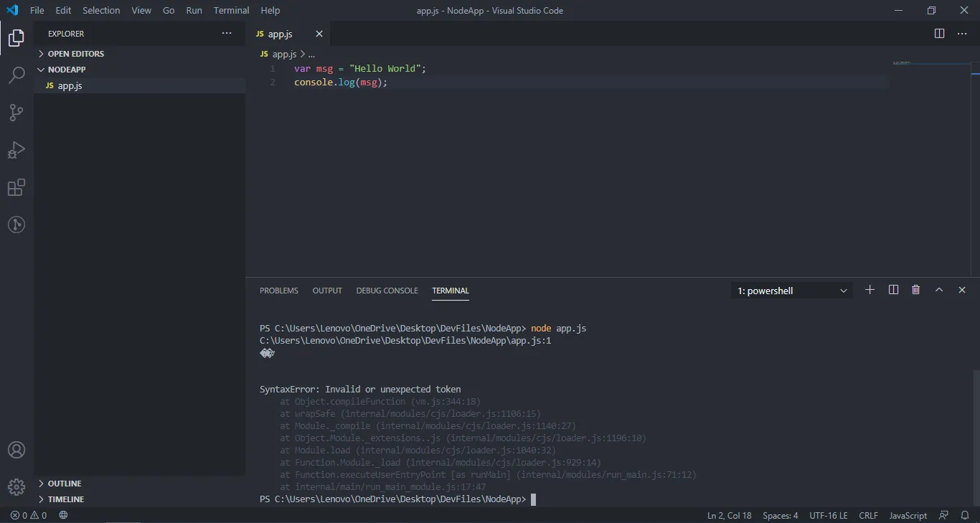This screenshot has width=980, height=523.
Task: Open the notifications bell
Action: (x=965, y=515)
